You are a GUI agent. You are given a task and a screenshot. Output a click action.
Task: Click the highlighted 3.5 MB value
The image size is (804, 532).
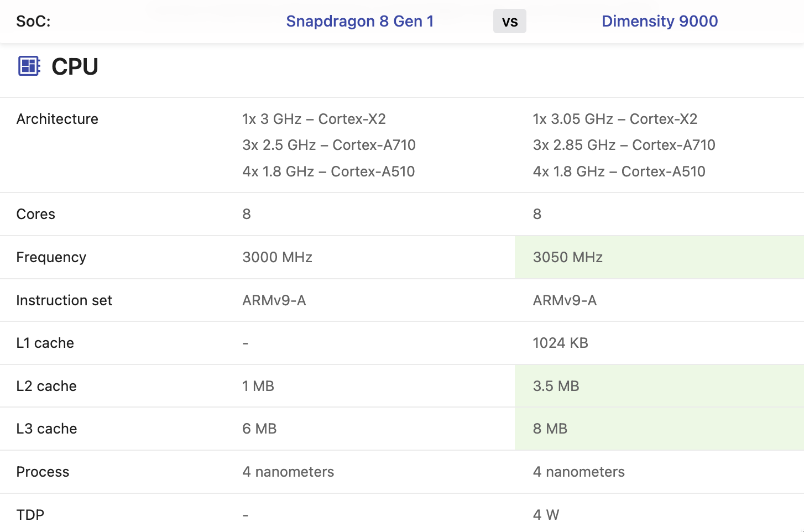coord(556,386)
